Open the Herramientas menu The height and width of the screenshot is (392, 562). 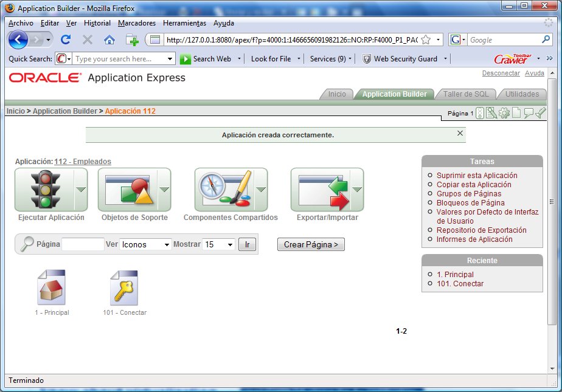tap(184, 23)
